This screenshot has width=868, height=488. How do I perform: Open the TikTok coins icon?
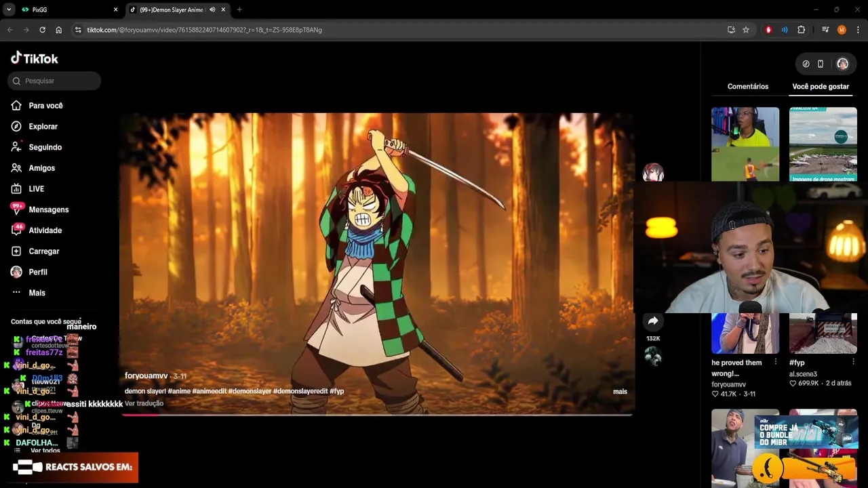(x=806, y=64)
